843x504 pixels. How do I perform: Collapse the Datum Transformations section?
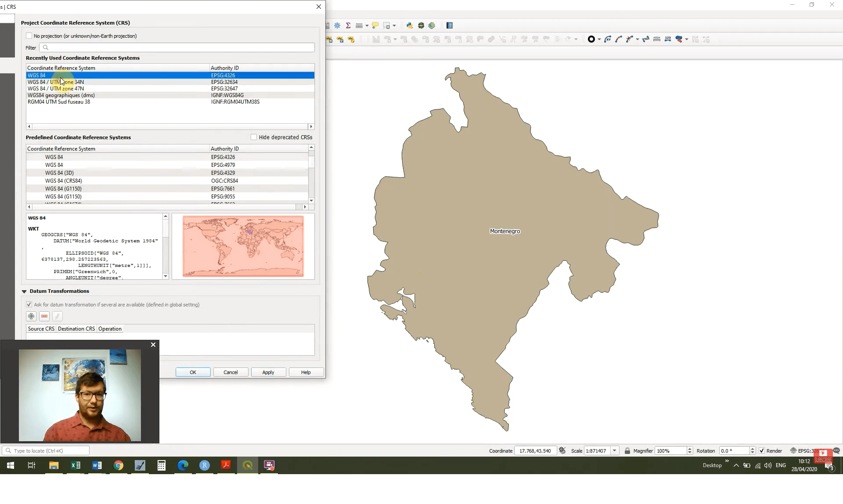point(24,291)
